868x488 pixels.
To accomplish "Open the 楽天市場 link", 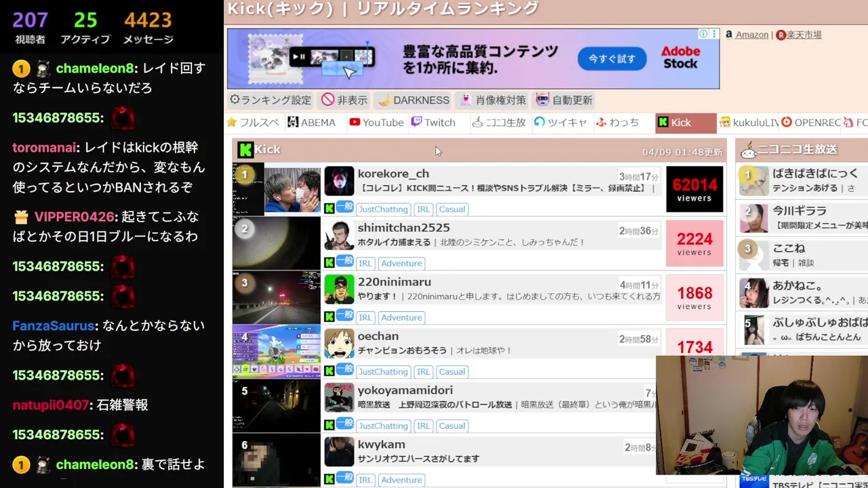I will coord(804,35).
